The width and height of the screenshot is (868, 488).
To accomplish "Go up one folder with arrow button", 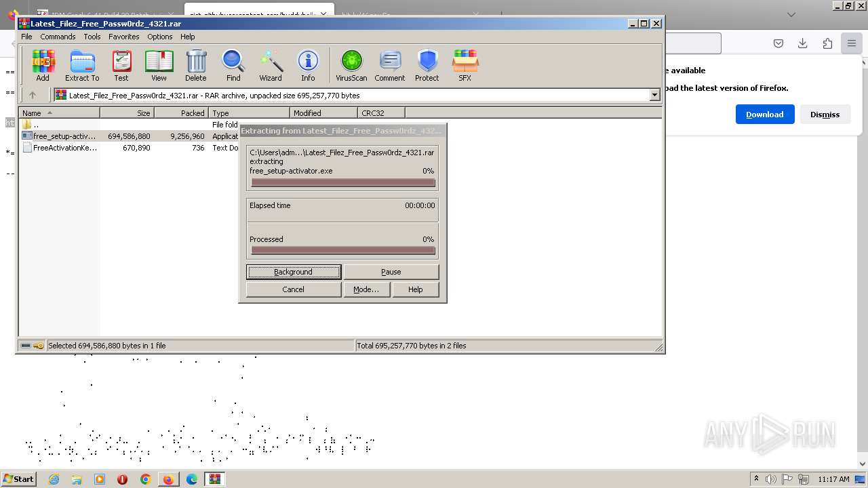I will [x=32, y=96].
